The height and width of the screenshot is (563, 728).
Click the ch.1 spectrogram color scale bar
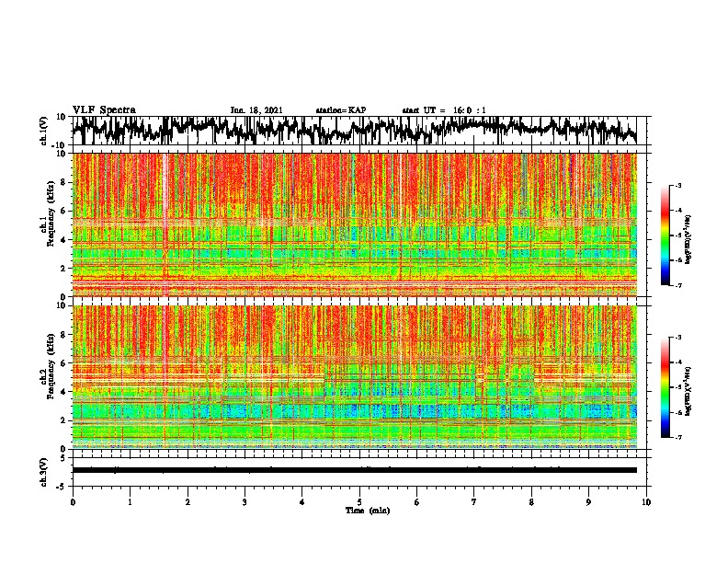point(665,236)
